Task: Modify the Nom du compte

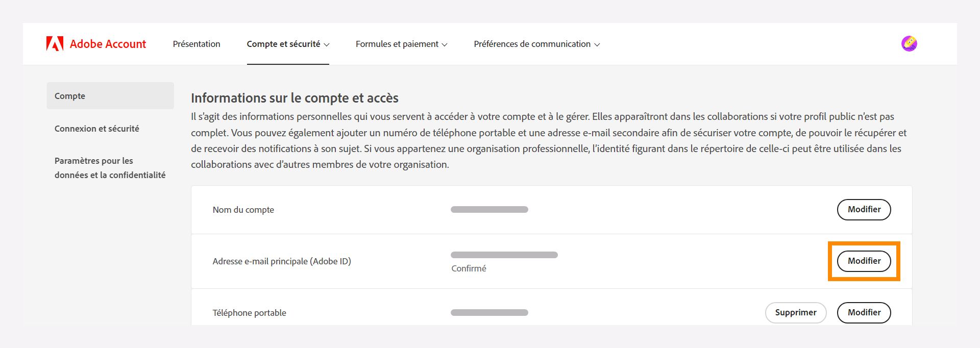Action: click(864, 209)
